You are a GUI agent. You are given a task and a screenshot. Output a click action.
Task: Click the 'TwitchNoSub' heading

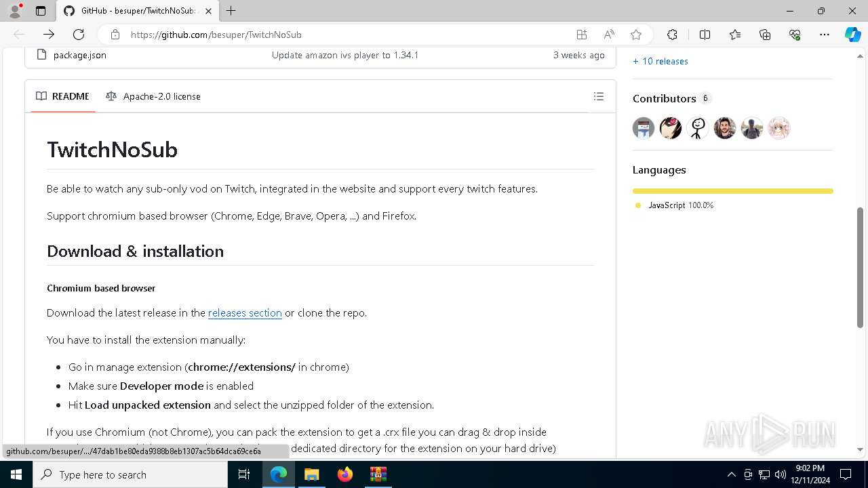[112, 150]
